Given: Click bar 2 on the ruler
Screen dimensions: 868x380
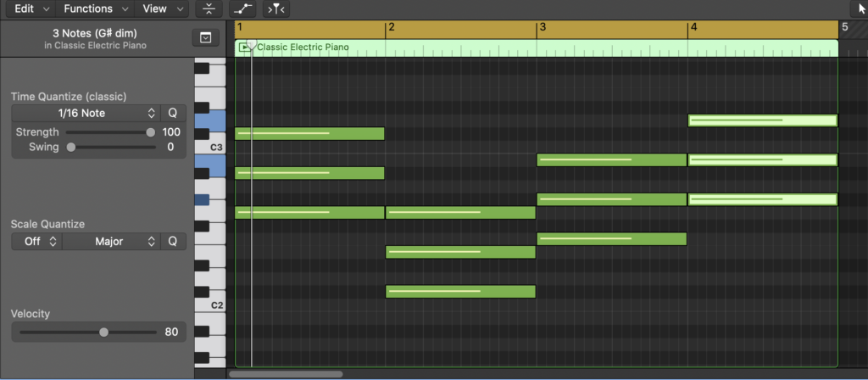Looking at the screenshot, I should tap(391, 27).
